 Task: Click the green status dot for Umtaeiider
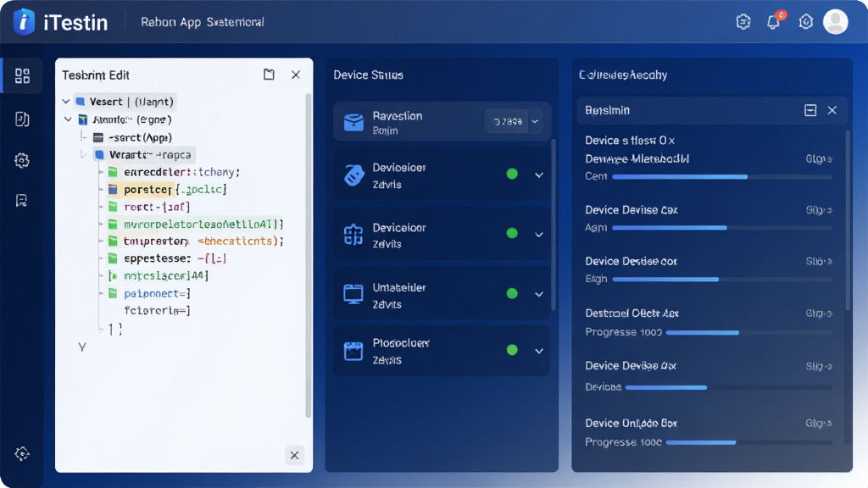coord(512,293)
